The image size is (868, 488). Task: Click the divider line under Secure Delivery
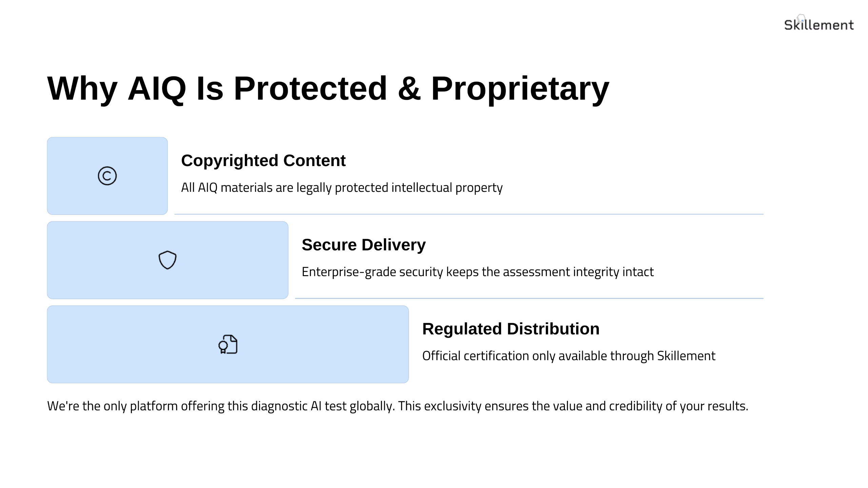point(529,299)
